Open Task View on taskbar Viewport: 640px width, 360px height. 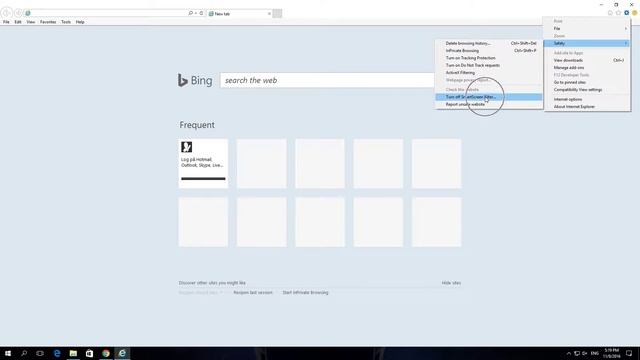[40, 353]
